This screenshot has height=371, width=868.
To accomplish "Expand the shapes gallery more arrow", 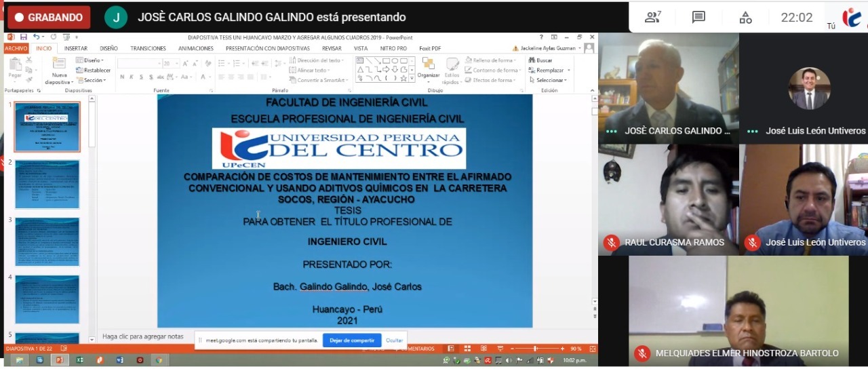I will (x=412, y=79).
